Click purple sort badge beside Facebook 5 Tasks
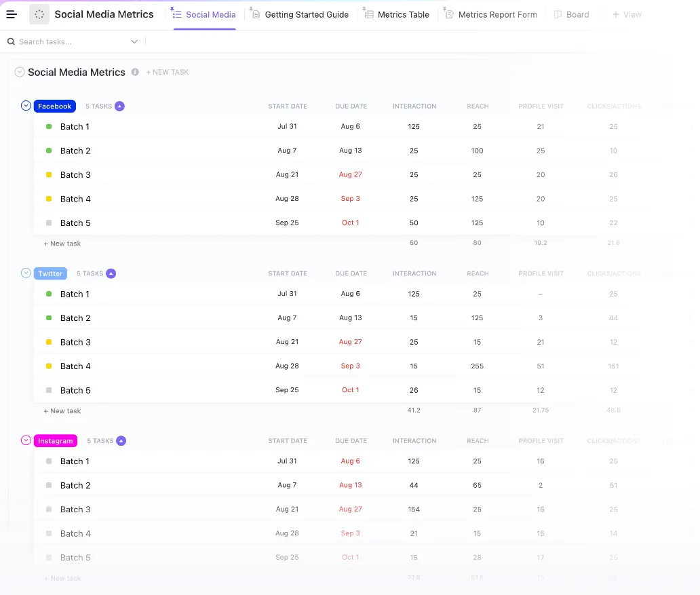 (119, 106)
